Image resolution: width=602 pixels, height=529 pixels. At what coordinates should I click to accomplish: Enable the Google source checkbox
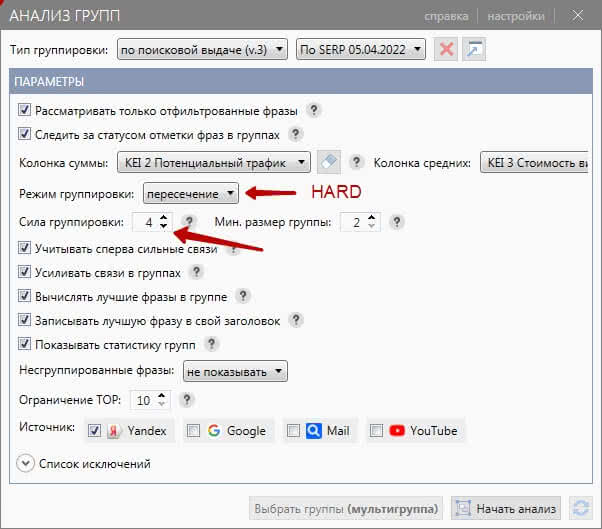click(193, 431)
